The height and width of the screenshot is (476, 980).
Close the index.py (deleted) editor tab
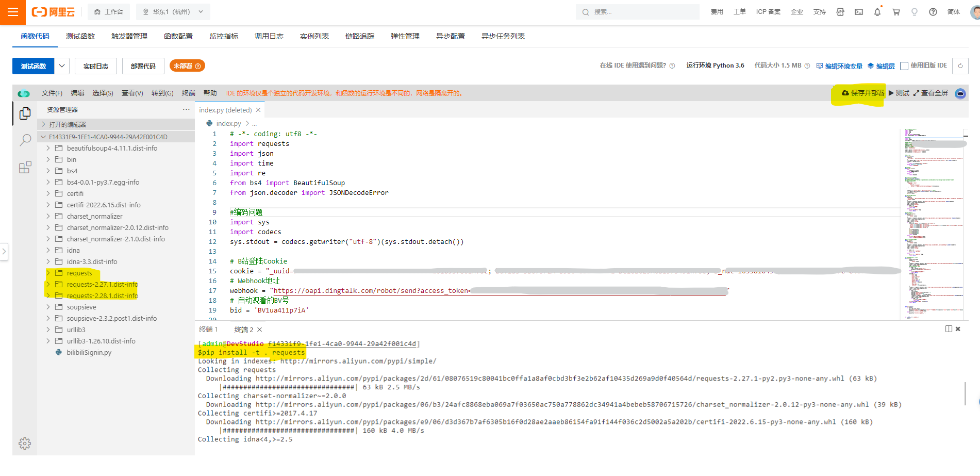point(258,110)
